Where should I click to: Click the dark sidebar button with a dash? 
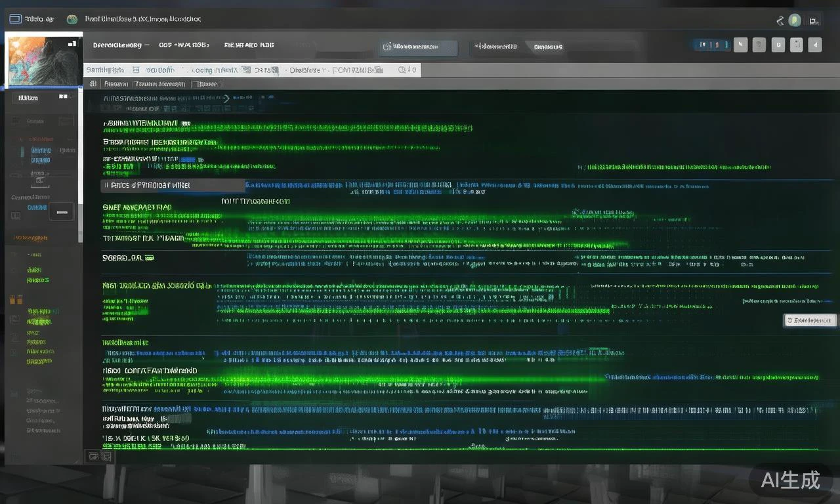62,211
